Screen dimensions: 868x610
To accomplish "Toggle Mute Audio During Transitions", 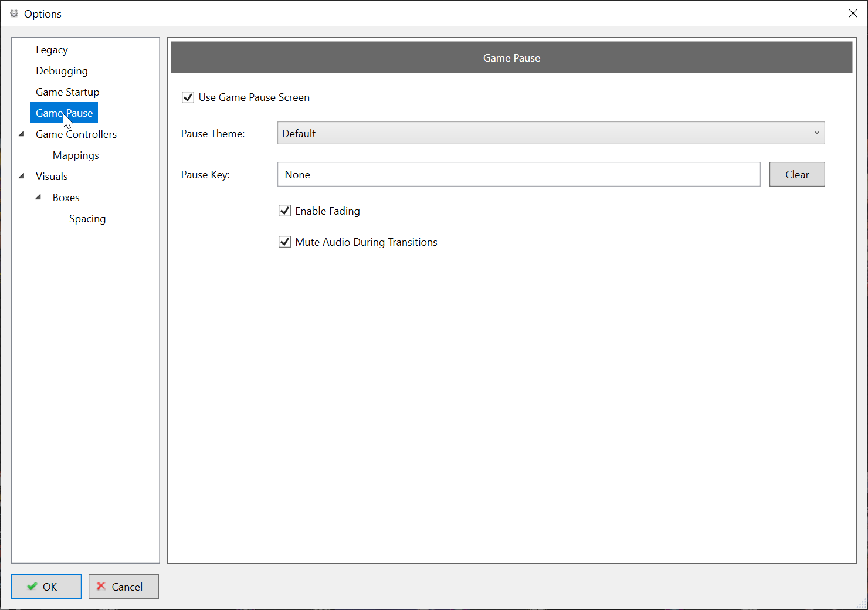I will coord(284,242).
